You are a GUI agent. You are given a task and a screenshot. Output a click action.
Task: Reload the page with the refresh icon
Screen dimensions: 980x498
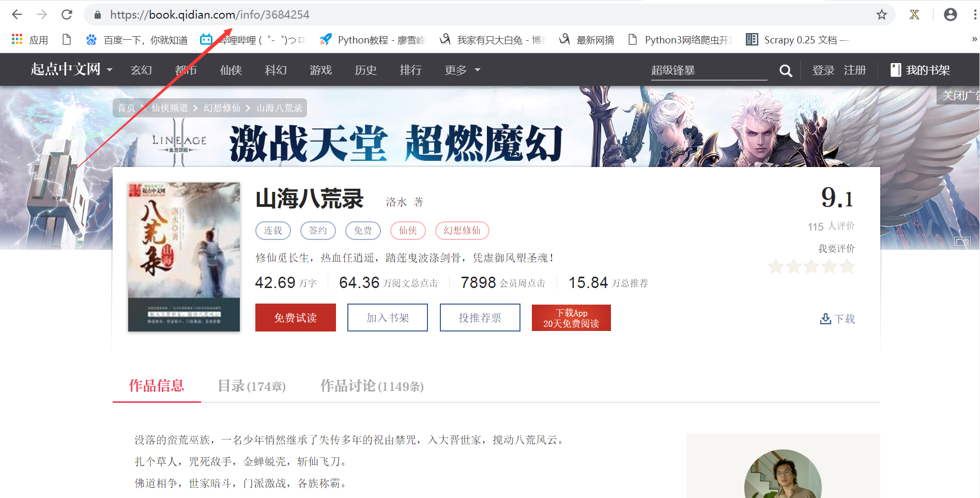[x=67, y=14]
